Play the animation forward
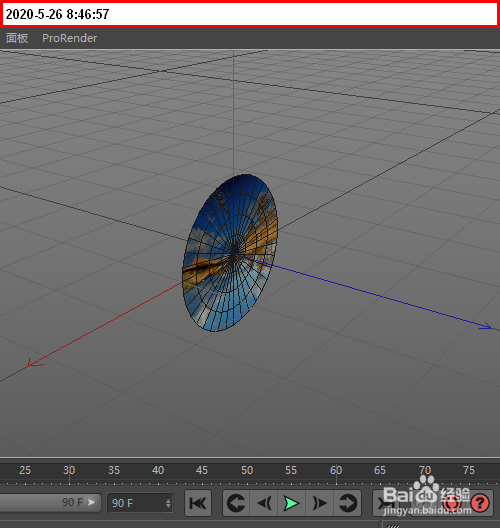Image resolution: width=500 pixels, height=528 pixels. (292, 503)
